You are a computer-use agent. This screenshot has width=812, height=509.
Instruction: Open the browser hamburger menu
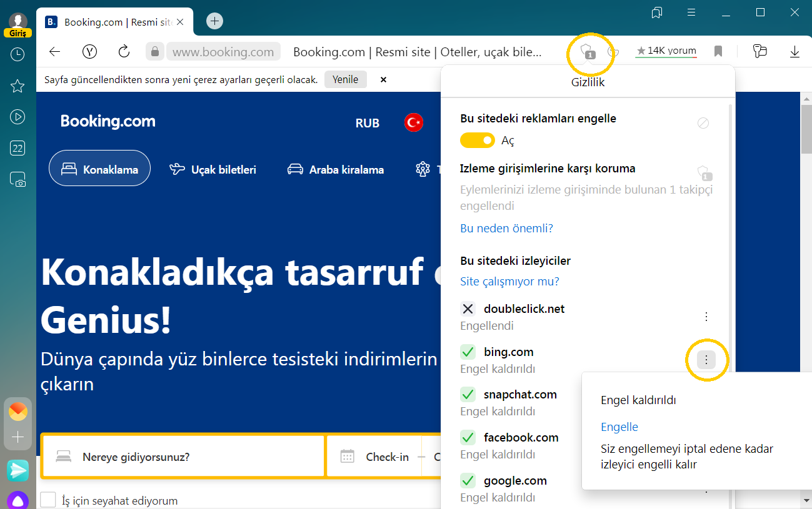[x=691, y=12]
